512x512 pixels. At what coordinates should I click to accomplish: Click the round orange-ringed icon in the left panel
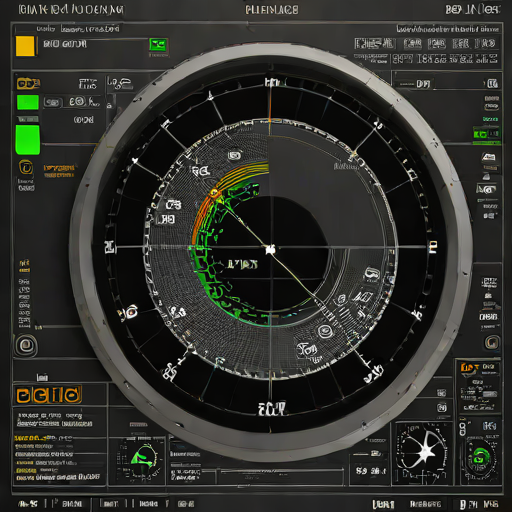click(26, 168)
